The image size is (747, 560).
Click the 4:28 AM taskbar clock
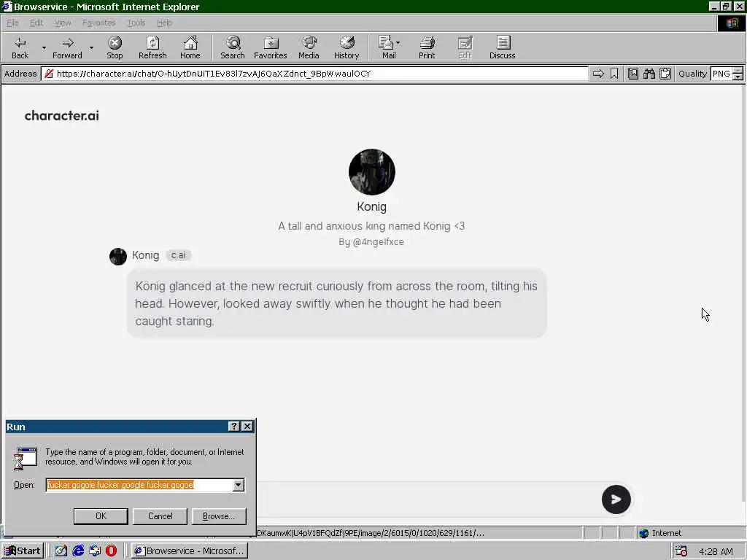click(x=716, y=551)
